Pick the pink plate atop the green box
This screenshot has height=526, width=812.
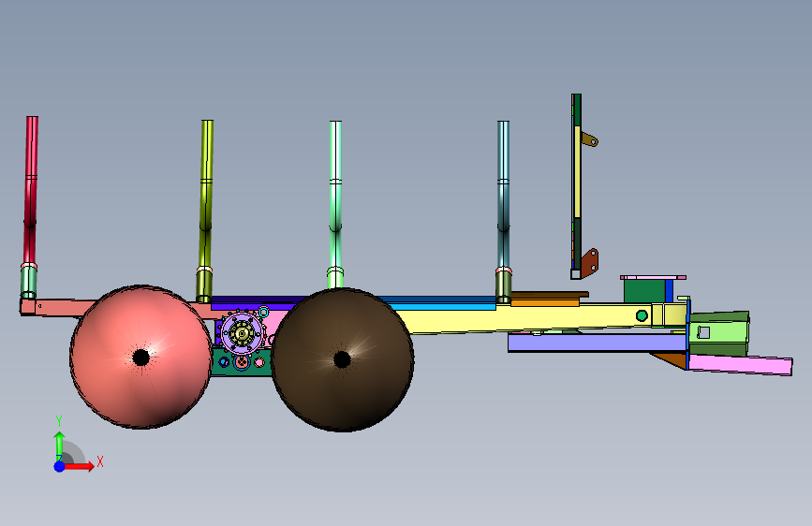pyautogui.click(x=653, y=277)
